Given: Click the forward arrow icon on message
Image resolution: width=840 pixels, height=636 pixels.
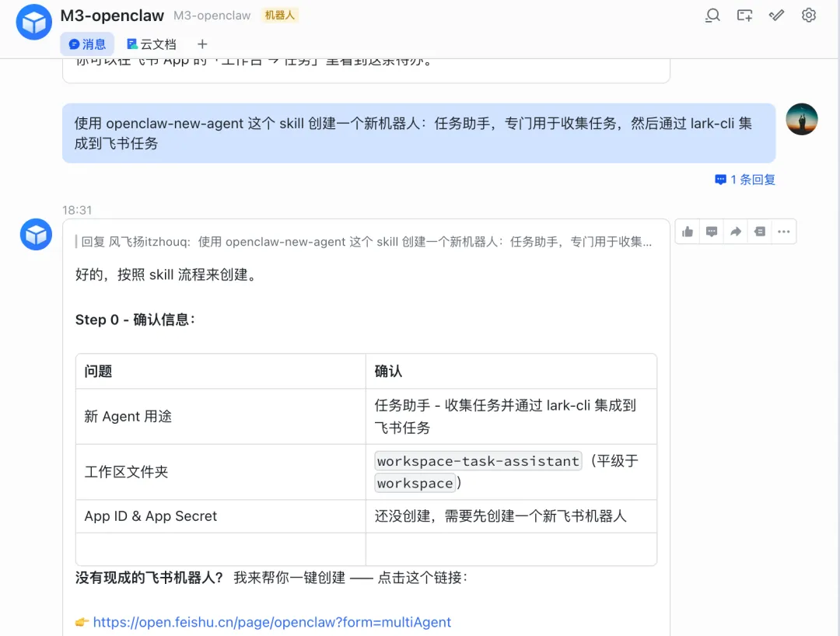Looking at the screenshot, I should [x=736, y=232].
